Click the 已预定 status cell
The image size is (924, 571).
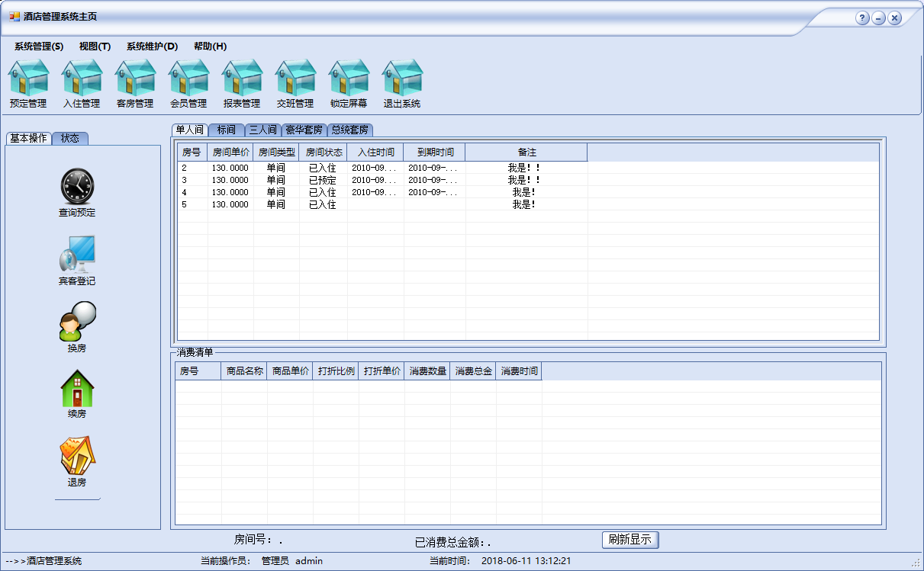coord(323,180)
